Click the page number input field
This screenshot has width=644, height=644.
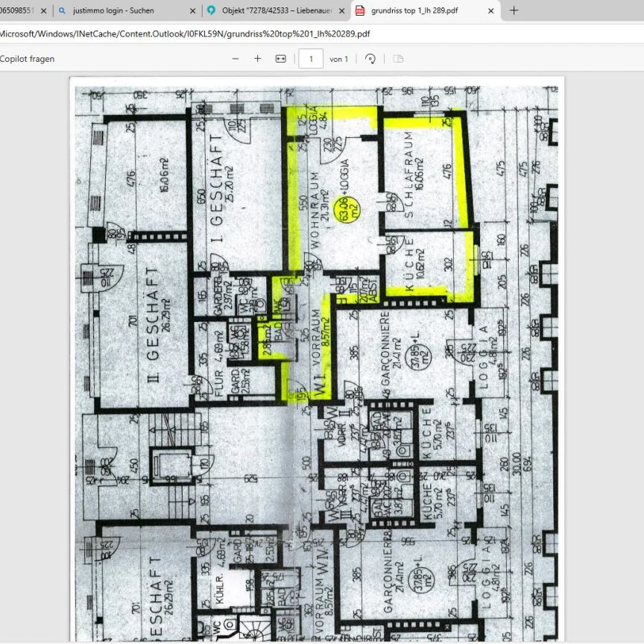pos(311,59)
